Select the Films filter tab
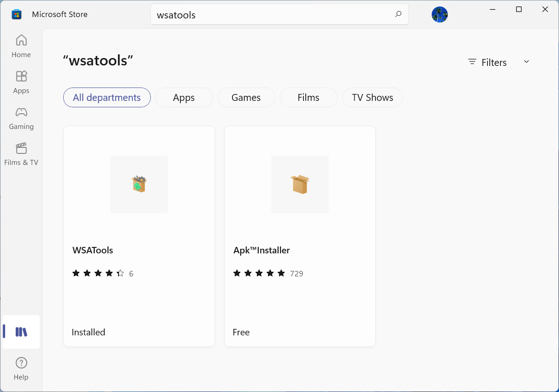 click(x=309, y=97)
